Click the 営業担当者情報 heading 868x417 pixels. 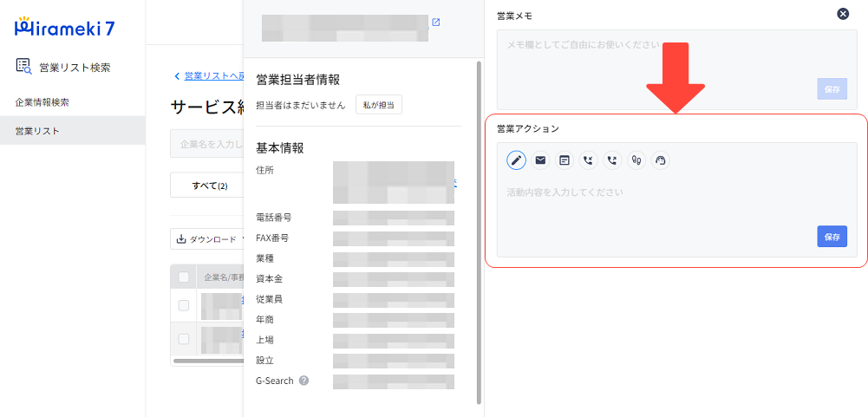point(297,79)
